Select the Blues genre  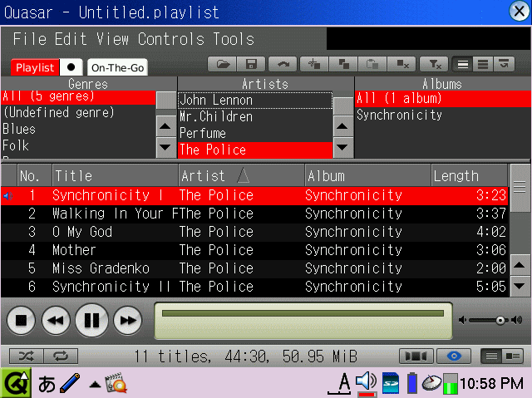click(x=78, y=129)
